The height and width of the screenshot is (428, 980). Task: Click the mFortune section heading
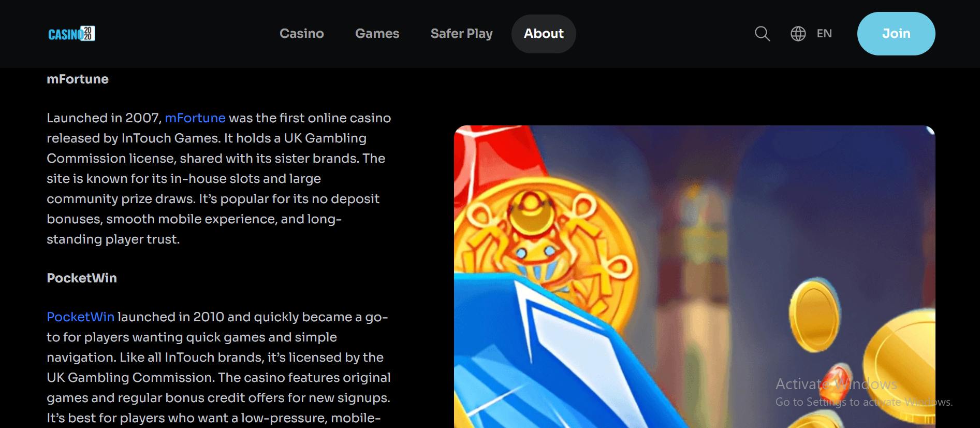coord(78,79)
